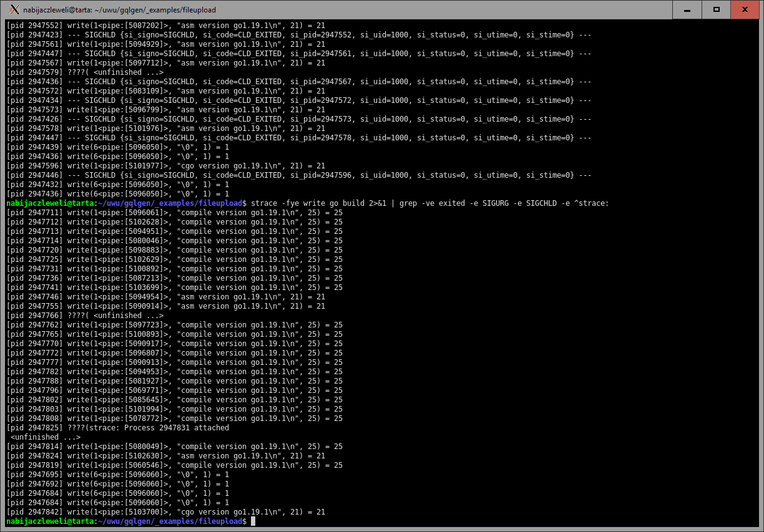Click the SIGCHLD line of pid 2947423
764x532 pixels.
click(x=298, y=35)
